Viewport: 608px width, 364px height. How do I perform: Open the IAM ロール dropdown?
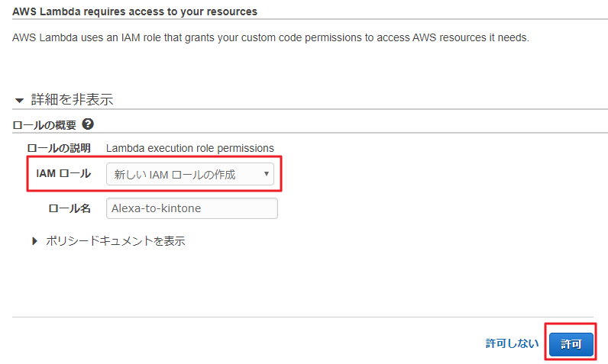tap(190, 174)
